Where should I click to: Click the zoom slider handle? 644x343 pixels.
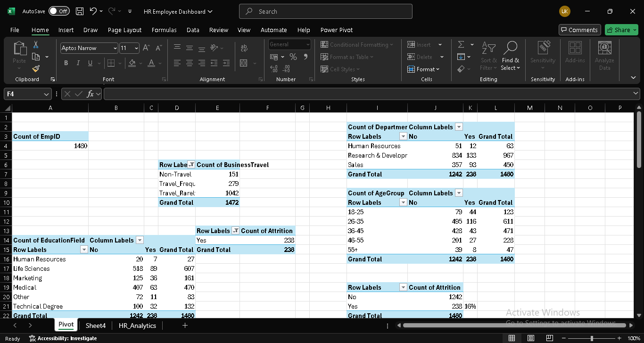(x=592, y=338)
